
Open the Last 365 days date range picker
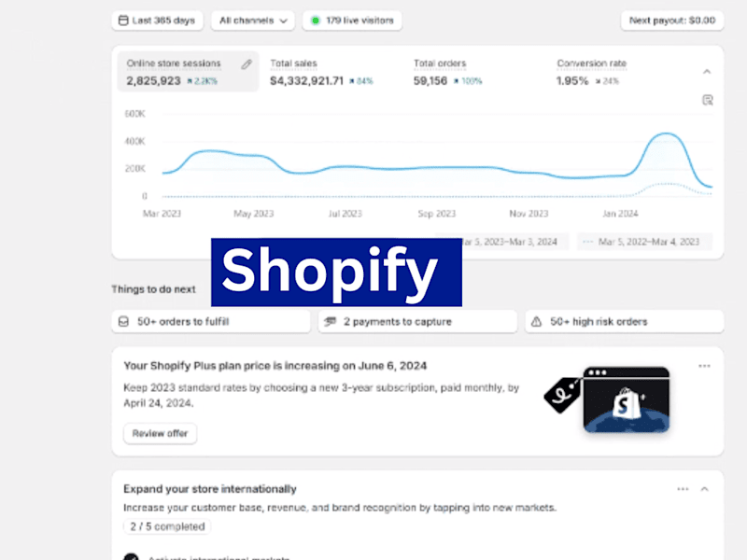(157, 21)
